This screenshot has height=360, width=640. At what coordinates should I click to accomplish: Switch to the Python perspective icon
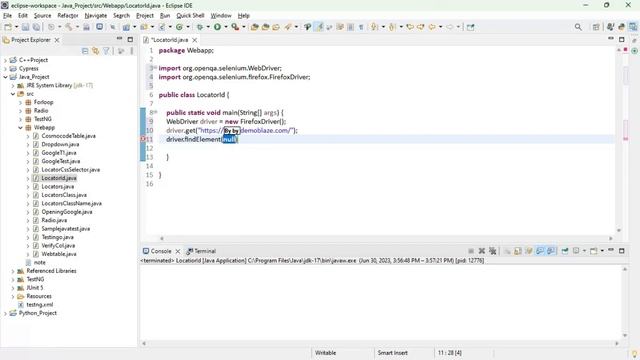coord(621,27)
